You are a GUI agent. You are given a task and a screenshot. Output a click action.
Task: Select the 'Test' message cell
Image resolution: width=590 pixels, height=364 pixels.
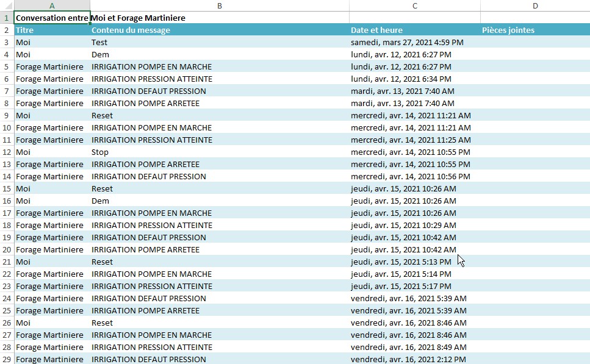(x=220, y=42)
